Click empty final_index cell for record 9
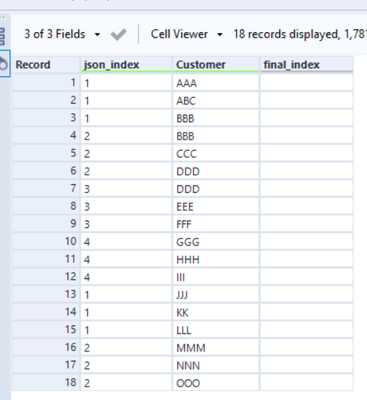The width and height of the screenshot is (367, 400). 306,224
